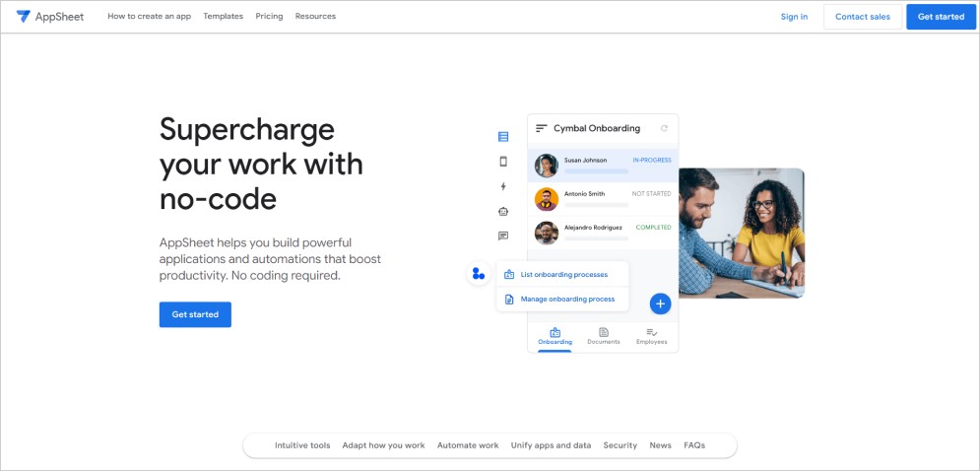Click the robot bot icon in sidebar
The height and width of the screenshot is (471, 980).
click(503, 211)
